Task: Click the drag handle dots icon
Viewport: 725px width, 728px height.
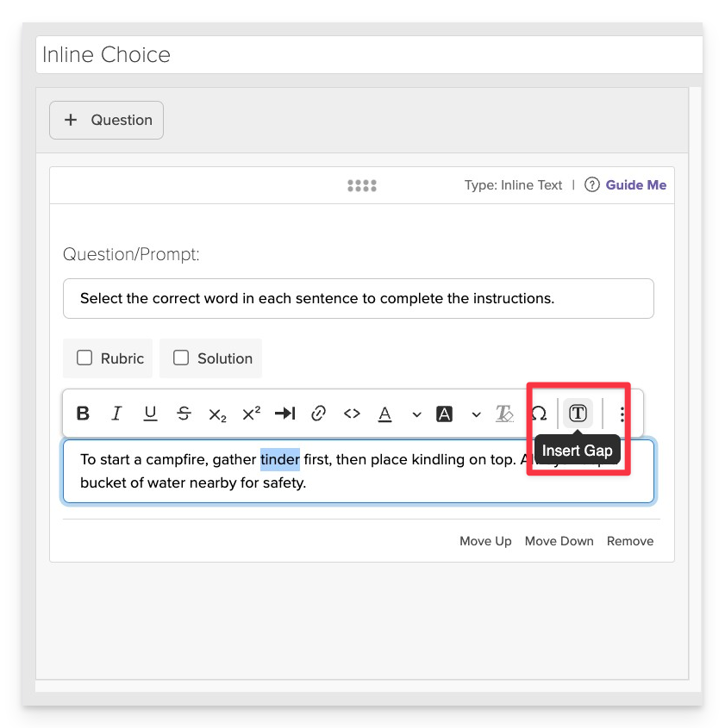Action: point(362,186)
